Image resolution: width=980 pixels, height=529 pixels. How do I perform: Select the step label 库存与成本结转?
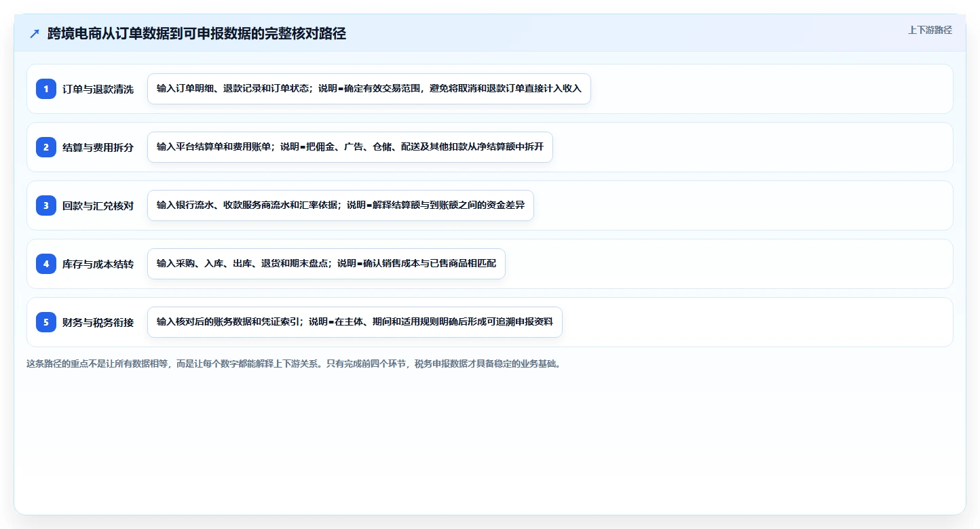[x=98, y=264]
